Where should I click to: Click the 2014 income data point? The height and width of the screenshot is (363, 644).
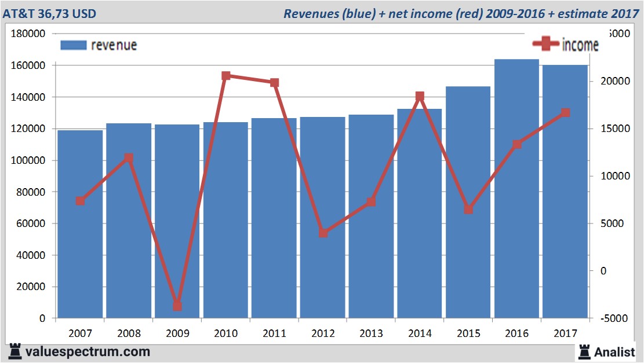pyautogui.click(x=419, y=96)
